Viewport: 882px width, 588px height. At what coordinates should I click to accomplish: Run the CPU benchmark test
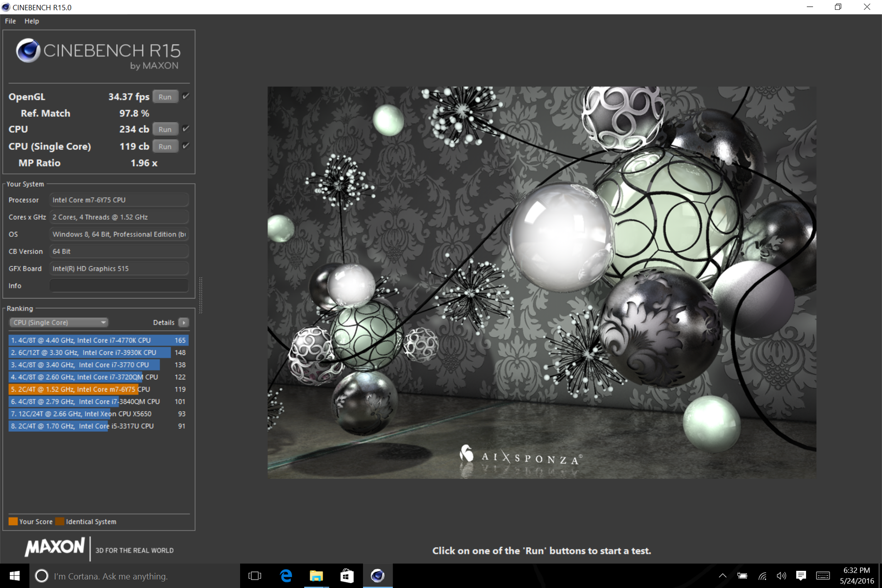(x=165, y=129)
